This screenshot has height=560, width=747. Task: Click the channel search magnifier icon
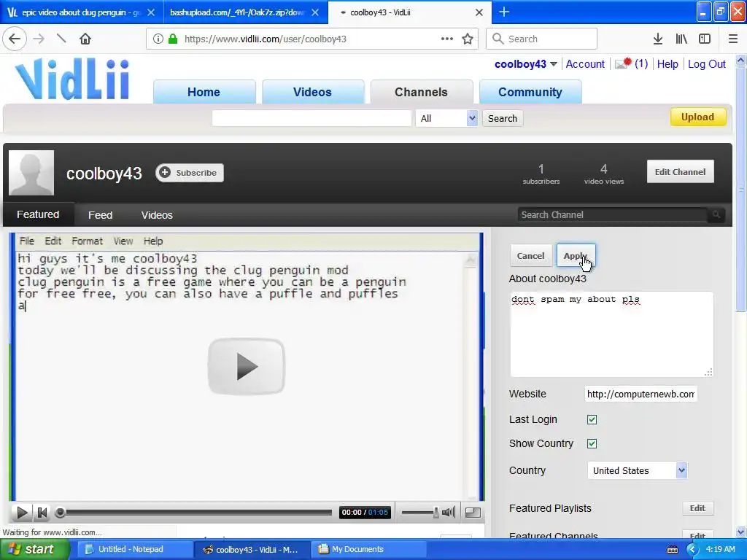(716, 215)
